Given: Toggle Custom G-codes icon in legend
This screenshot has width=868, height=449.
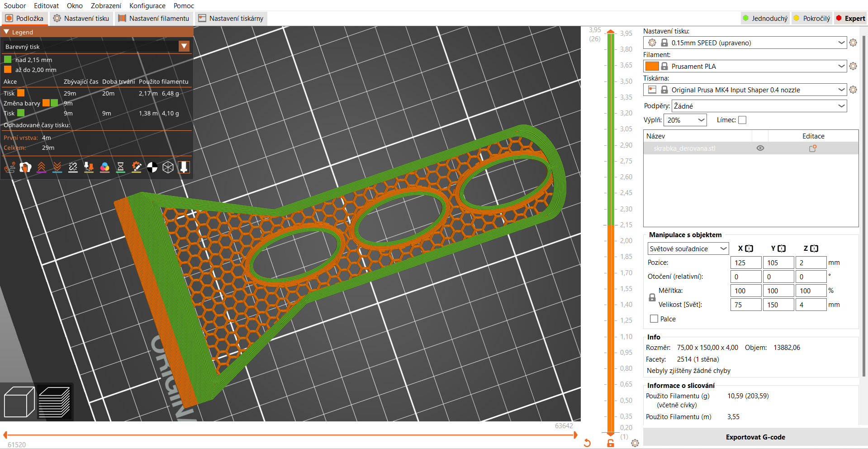Looking at the screenshot, I should point(136,167).
